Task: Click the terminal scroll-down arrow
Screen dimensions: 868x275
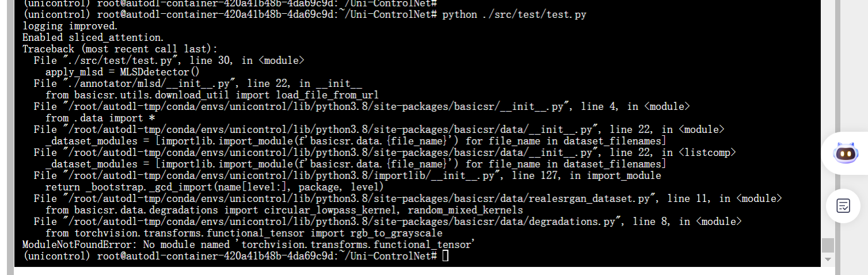Action: 828,259
